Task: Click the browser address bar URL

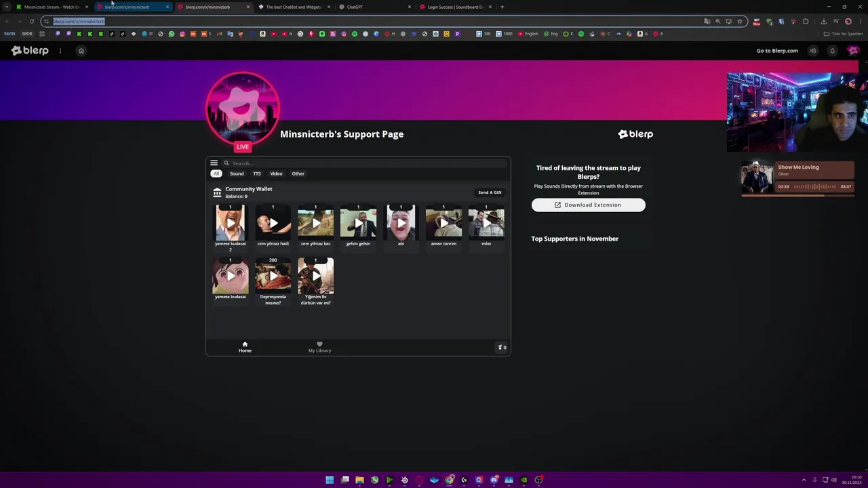Action: pyautogui.click(x=79, y=21)
